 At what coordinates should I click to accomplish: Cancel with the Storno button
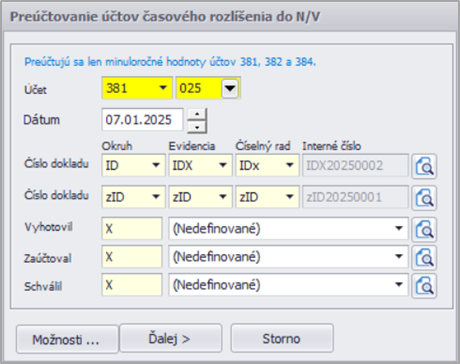(282, 338)
